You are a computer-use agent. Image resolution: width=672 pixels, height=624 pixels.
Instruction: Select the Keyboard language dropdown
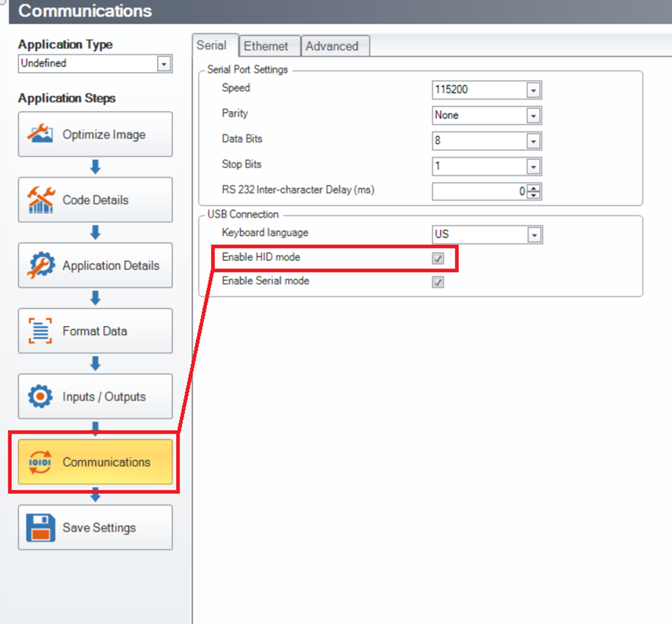533,235
